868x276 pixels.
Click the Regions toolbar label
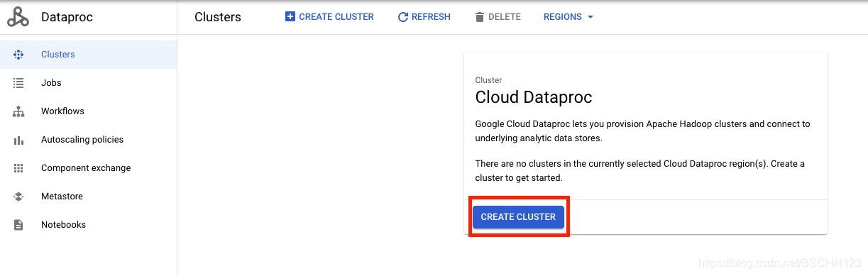tap(563, 17)
